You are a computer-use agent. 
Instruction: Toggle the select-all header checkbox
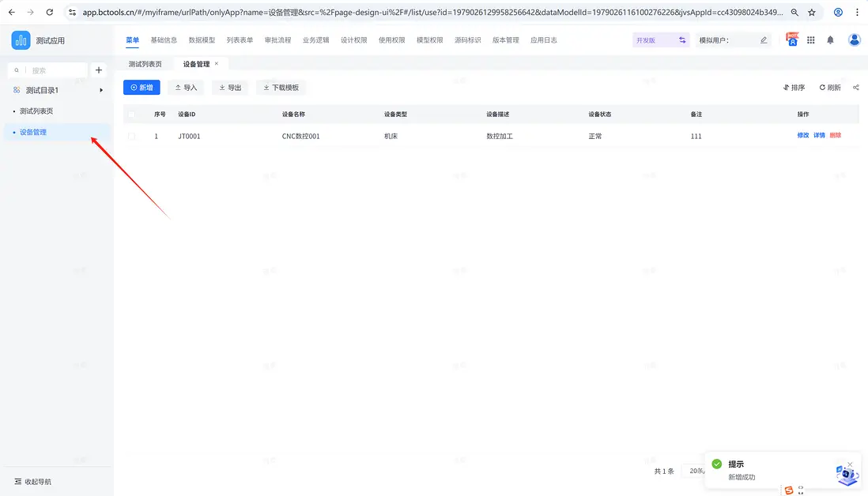[131, 115]
